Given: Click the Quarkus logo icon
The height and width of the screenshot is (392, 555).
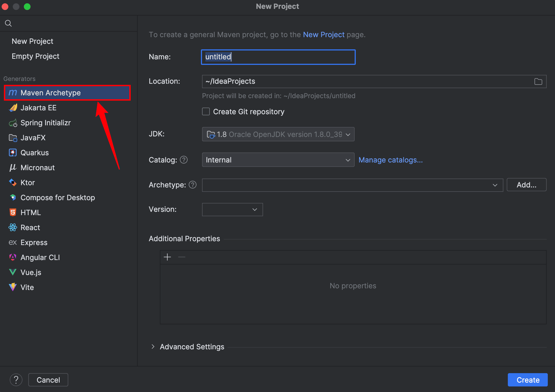Looking at the screenshot, I should click(13, 152).
